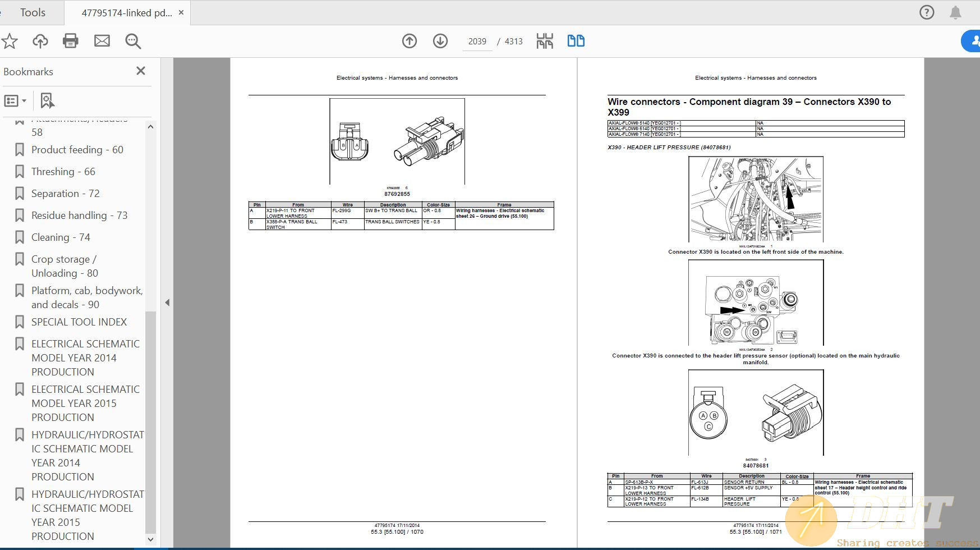Click the X390 machine location illustration
The height and width of the screenshot is (550, 980).
tap(756, 199)
